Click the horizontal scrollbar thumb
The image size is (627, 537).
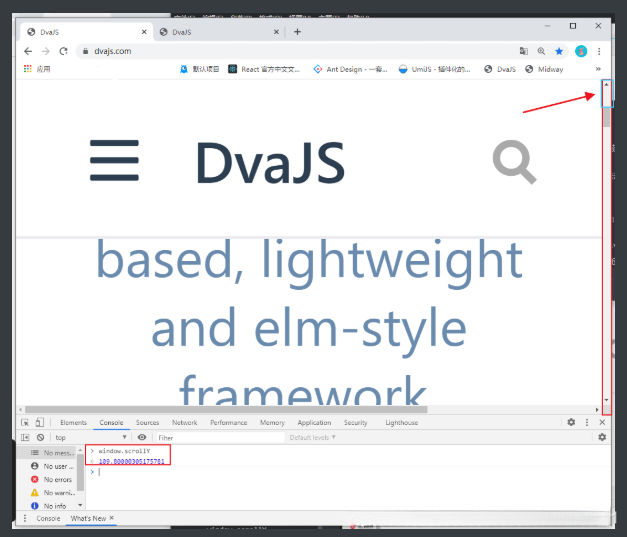(x=226, y=409)
